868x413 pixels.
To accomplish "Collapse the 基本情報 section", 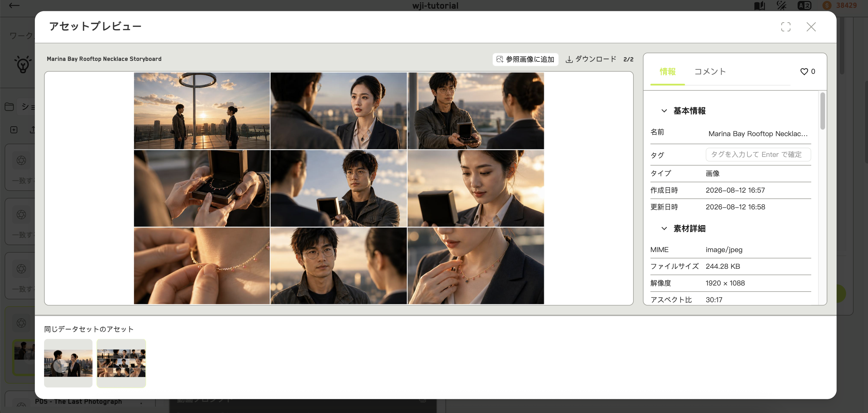I will pyautogui.click(x=664, y=111).
